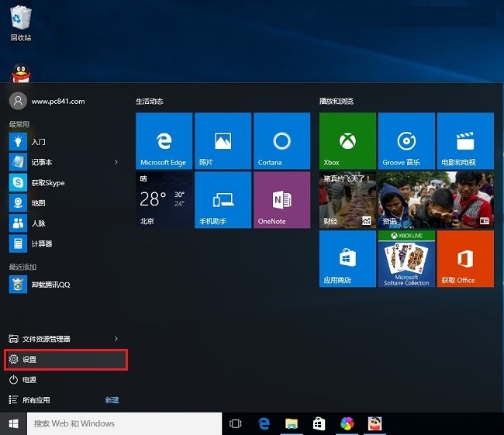Open the 北京 weather tile
Screen dimensions: 504x435
pos(164,199)
